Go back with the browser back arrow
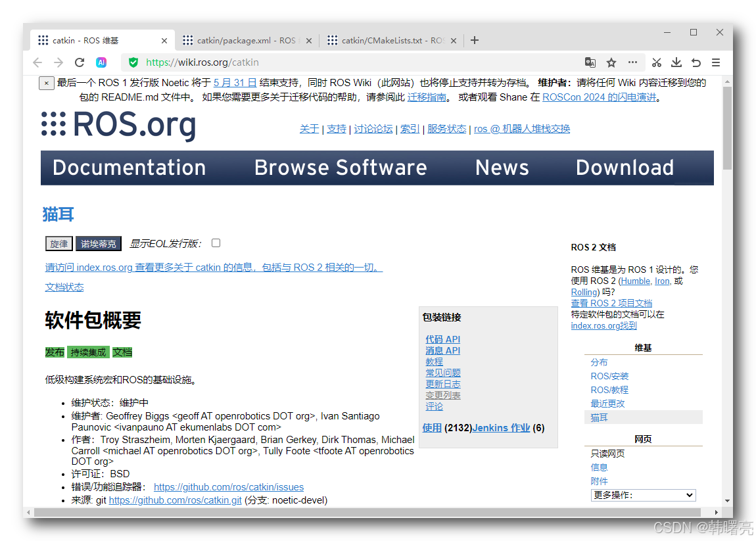This screenshot has height=541, width=756. [37, 62]
